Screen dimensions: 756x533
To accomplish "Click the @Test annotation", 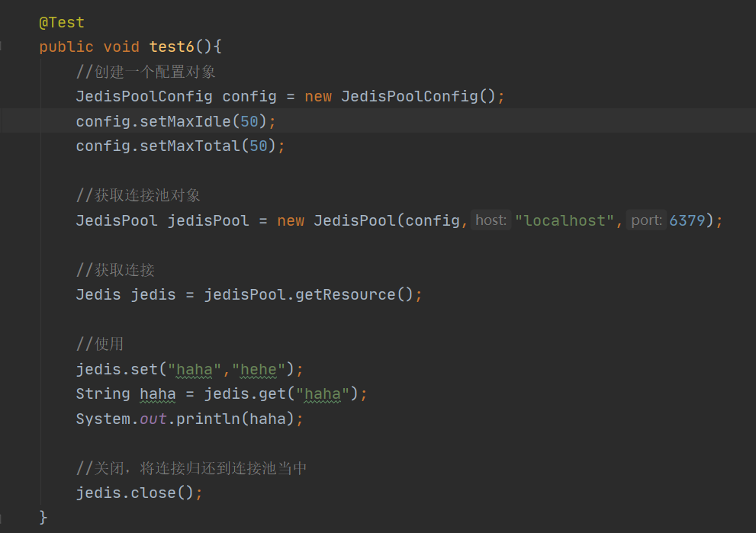I will pos(62,23).
